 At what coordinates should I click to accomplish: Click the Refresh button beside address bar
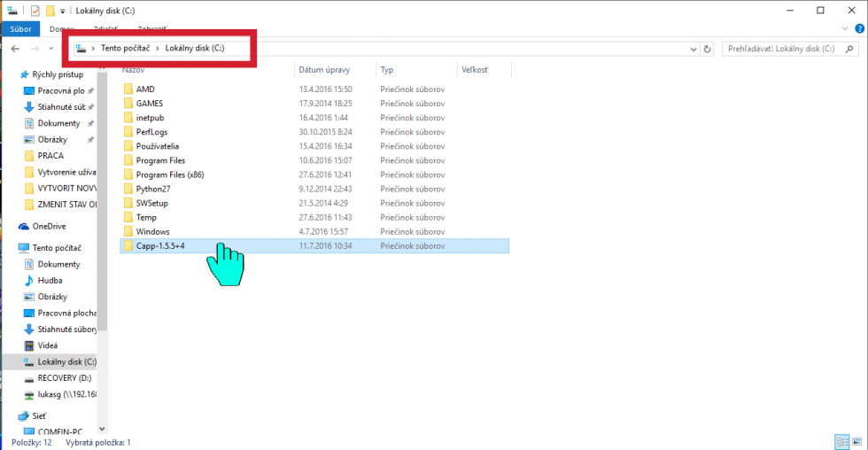pos(707,49)
